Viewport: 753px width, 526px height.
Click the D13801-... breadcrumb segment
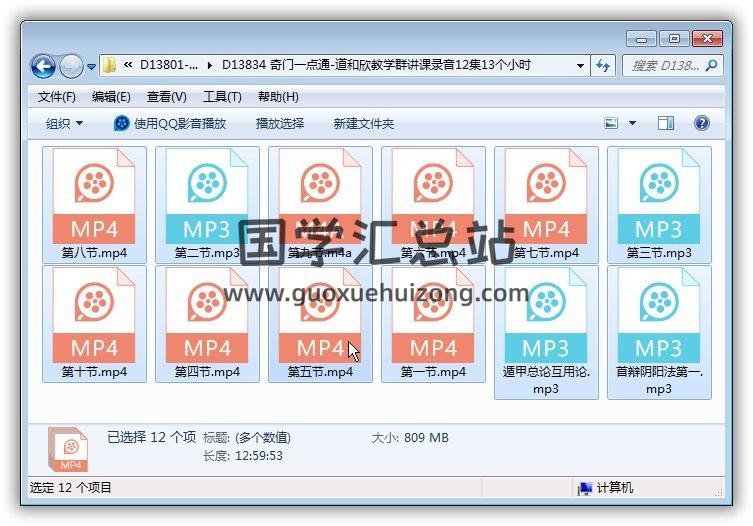(x=169, y=65)
